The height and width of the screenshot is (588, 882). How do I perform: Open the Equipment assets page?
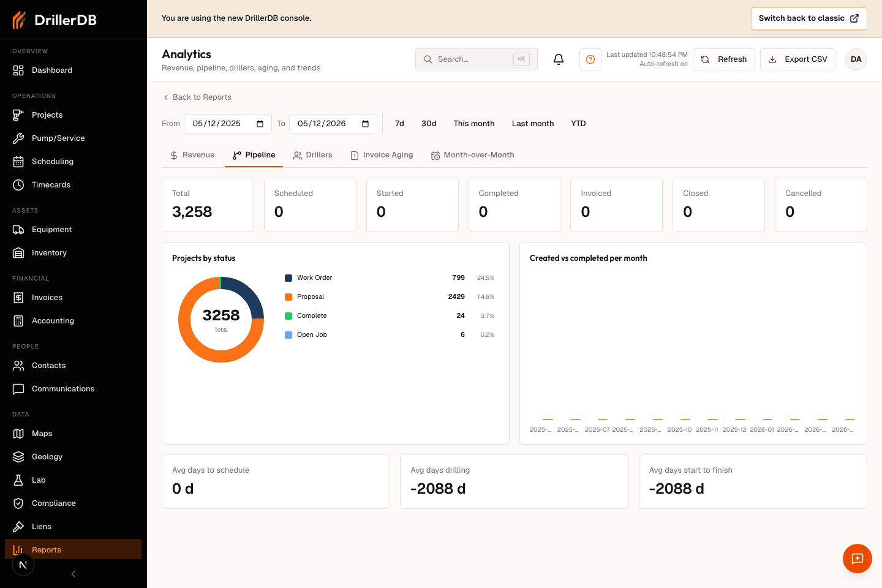coord(73,230)
